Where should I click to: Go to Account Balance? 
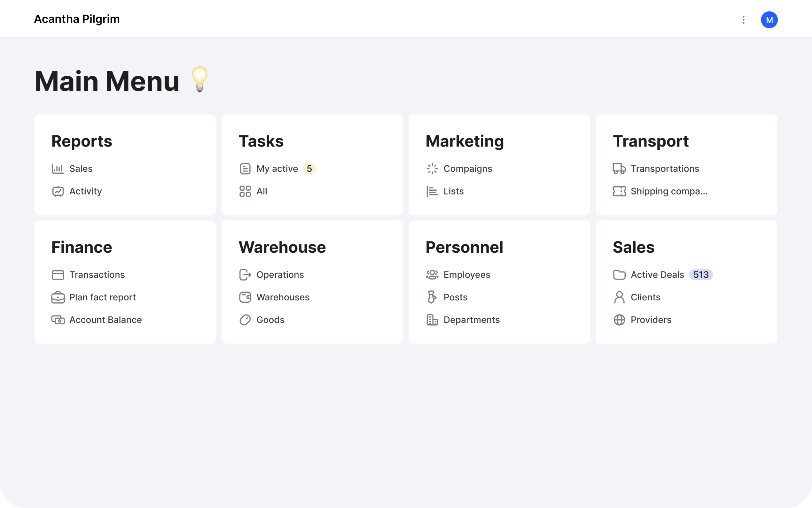(105, 320)
